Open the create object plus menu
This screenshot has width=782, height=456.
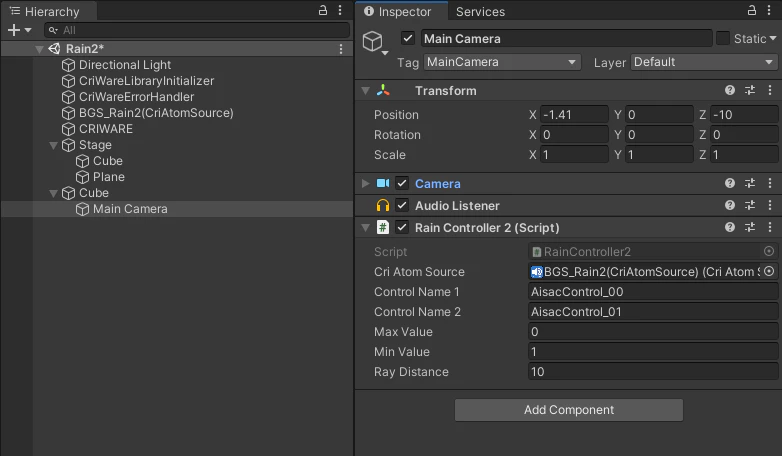pos(19,30)
